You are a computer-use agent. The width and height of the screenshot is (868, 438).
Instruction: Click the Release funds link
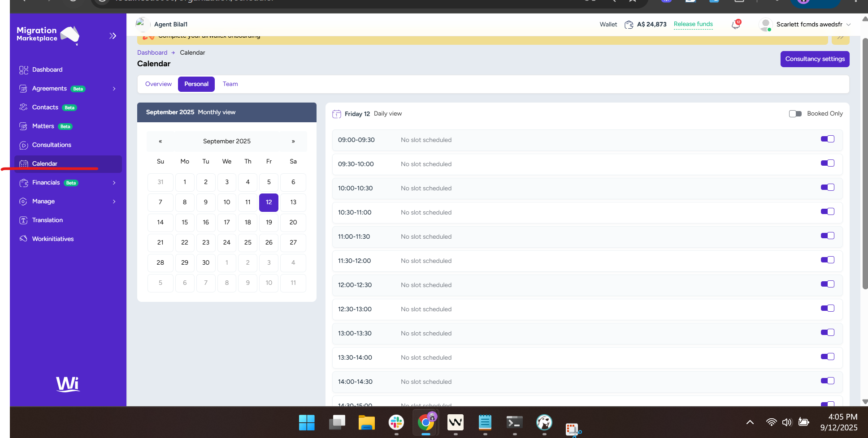(x=693, y=24)
